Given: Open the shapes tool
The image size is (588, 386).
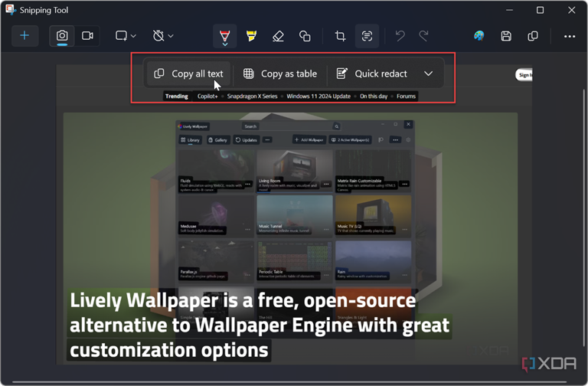Looking at the screenshot, I should click(x=305, y=36).
